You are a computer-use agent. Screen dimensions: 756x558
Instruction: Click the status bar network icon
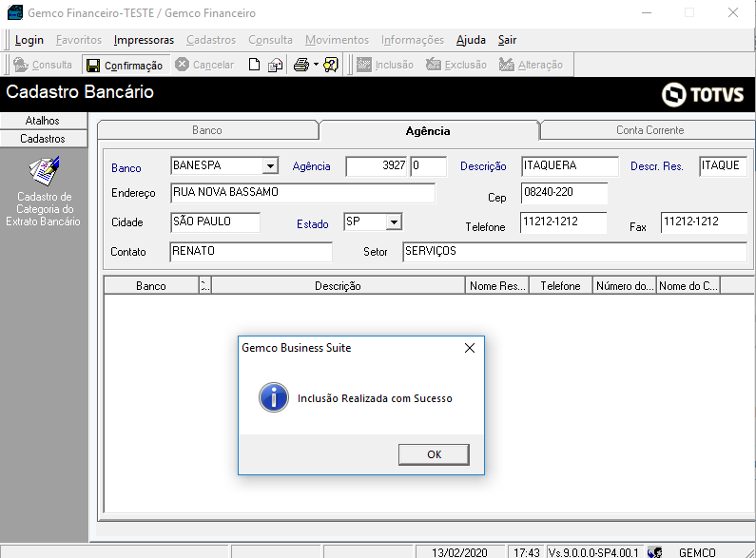(x=655, y=552)
